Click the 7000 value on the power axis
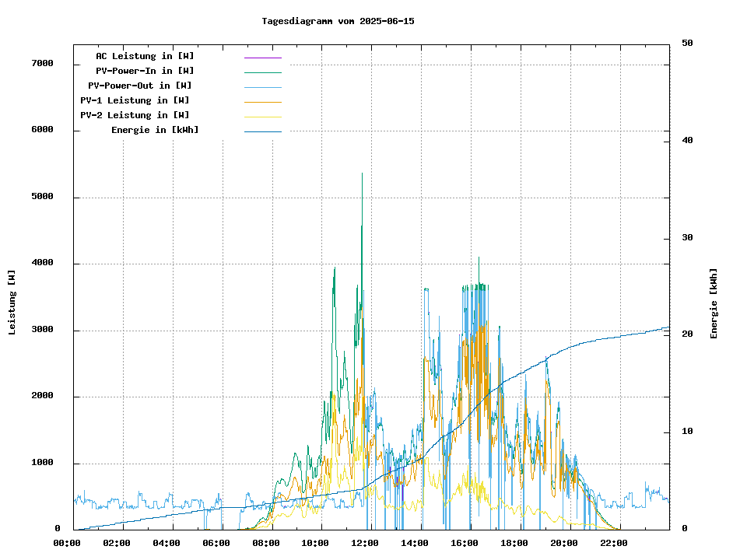Viewport: 747px width, 560px height. pos(43,63)
